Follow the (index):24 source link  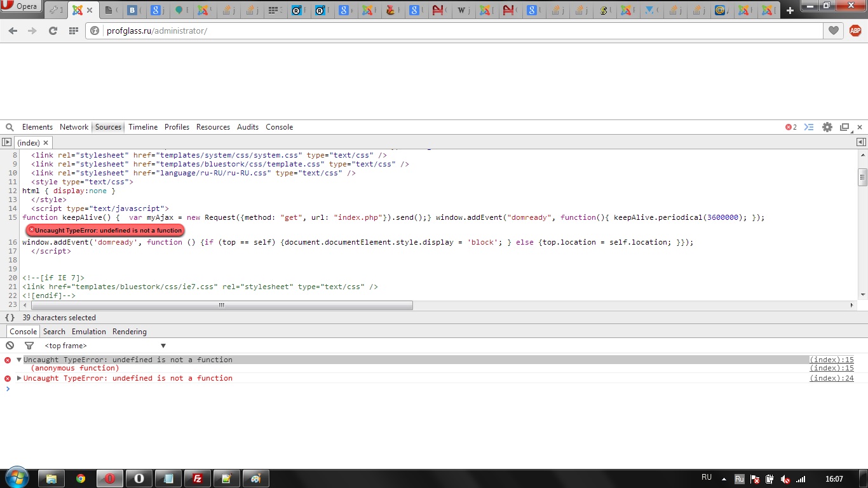click(831, 378)
